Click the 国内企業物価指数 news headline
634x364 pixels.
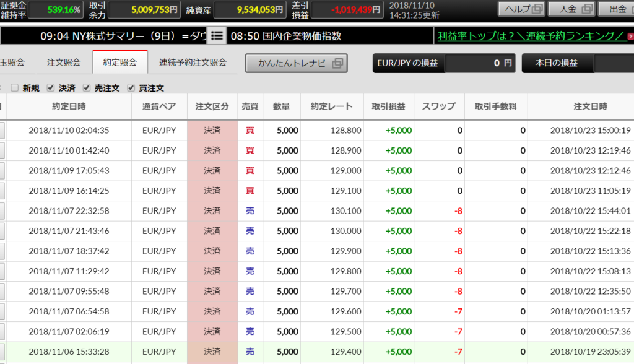(286, 36)
